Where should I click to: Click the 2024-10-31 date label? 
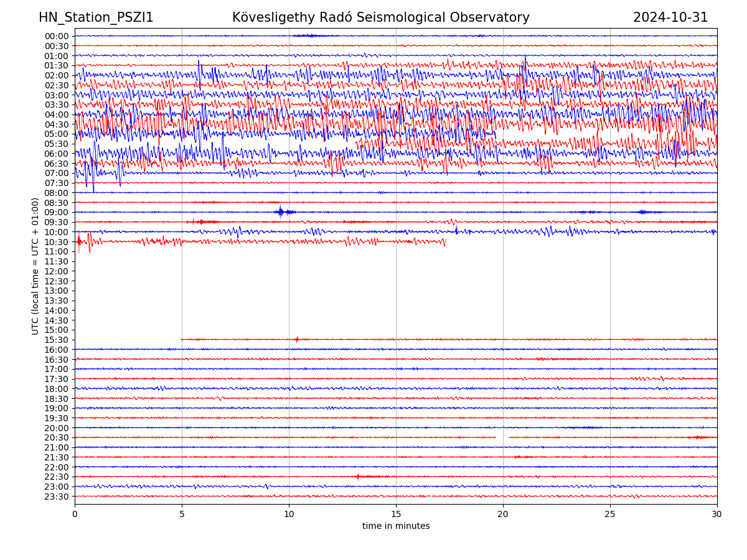(x=670, y=17)
